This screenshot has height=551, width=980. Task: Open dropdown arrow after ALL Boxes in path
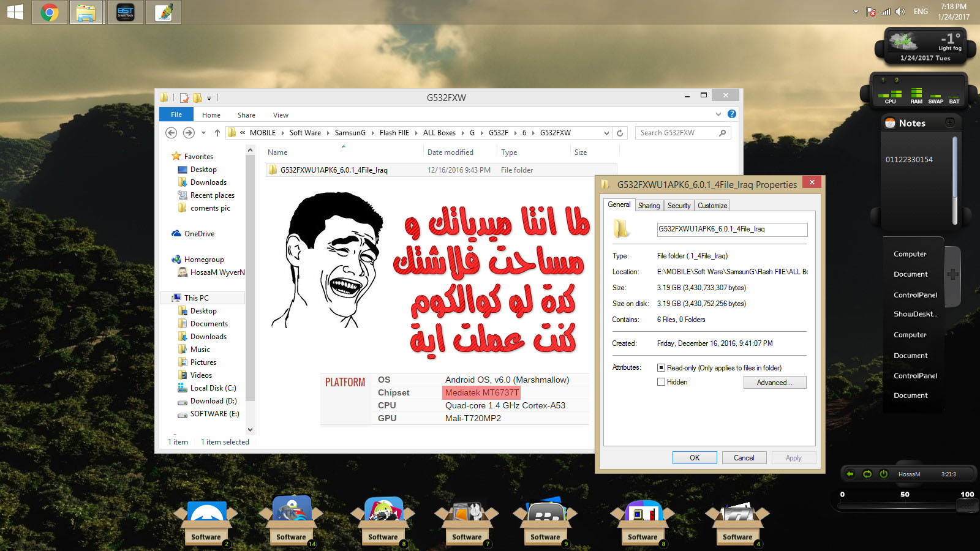click(463, 133)
